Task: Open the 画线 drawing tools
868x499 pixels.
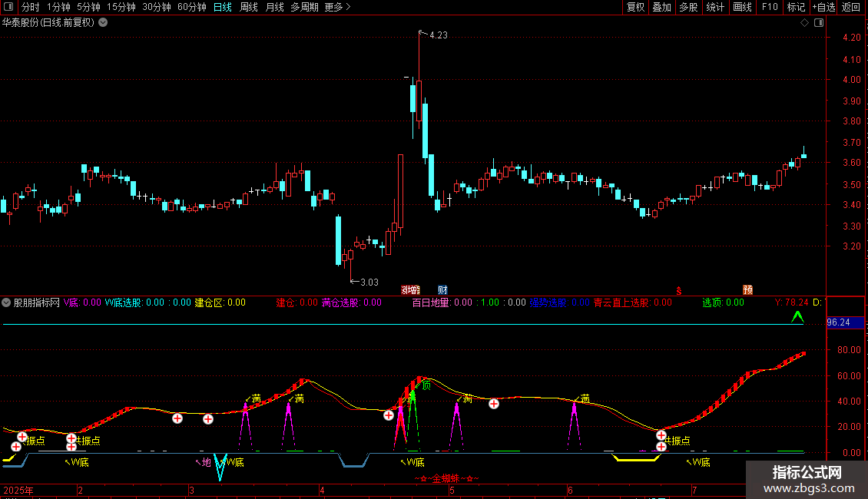Action: tap(742, 7)
